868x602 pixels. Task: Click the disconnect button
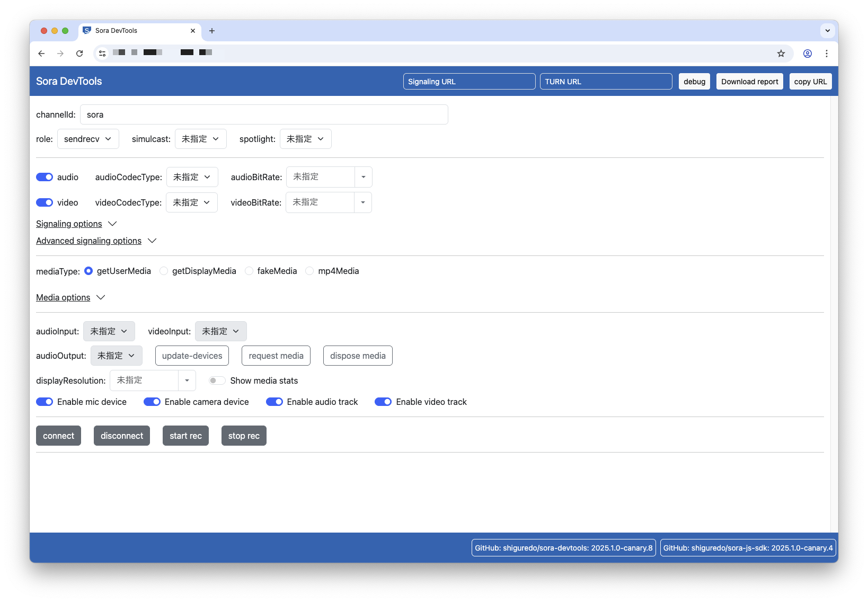coord(122,436)
